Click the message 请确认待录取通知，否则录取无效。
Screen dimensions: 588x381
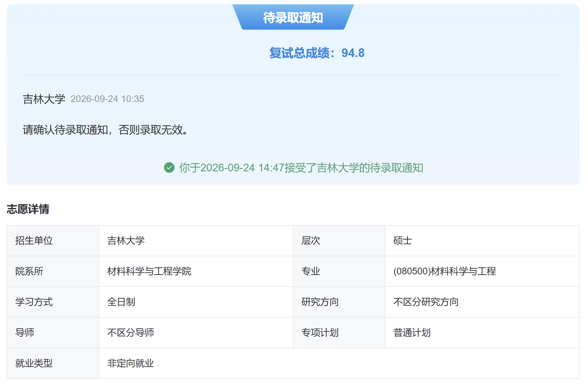click(x=105, y=130)
